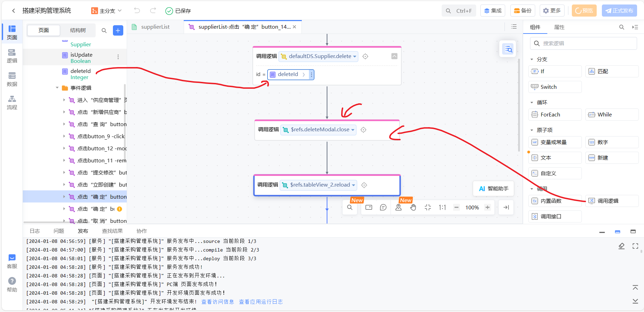Search the components panel with the magnifier

tap(622, 27)
